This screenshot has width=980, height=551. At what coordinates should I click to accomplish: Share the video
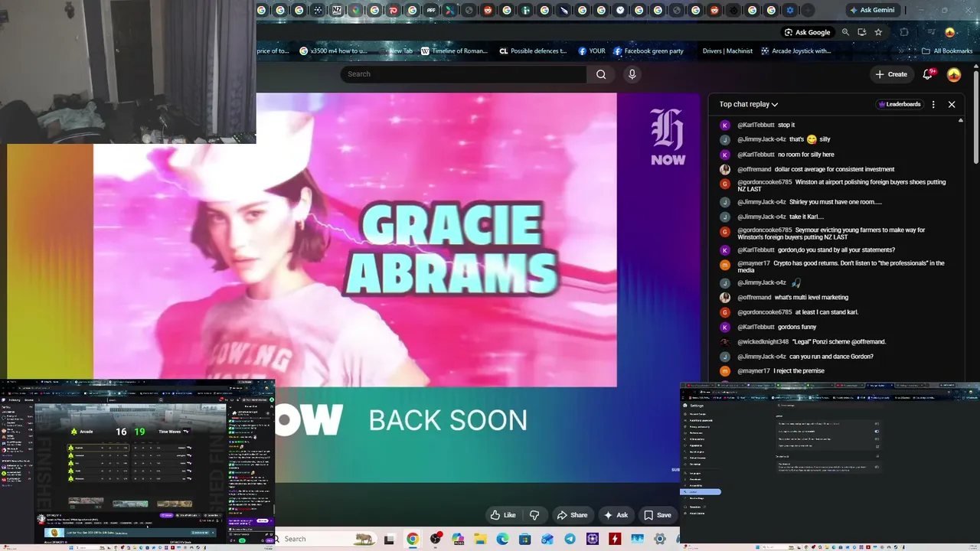click(x=573, y=515)
